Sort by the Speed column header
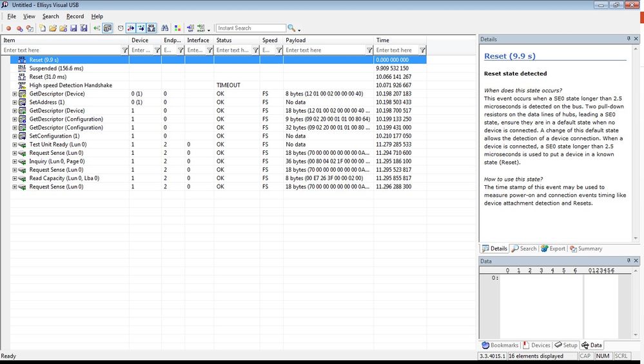 271,40
